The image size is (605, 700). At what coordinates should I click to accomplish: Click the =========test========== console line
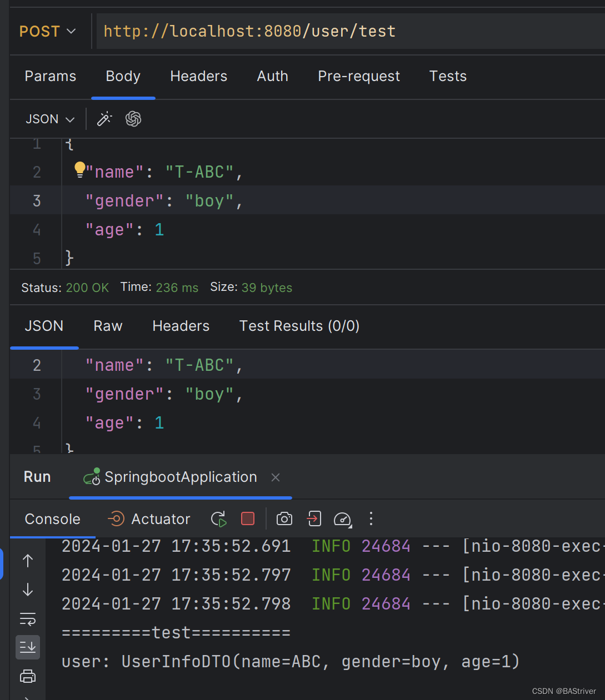[x=176, y=633]
